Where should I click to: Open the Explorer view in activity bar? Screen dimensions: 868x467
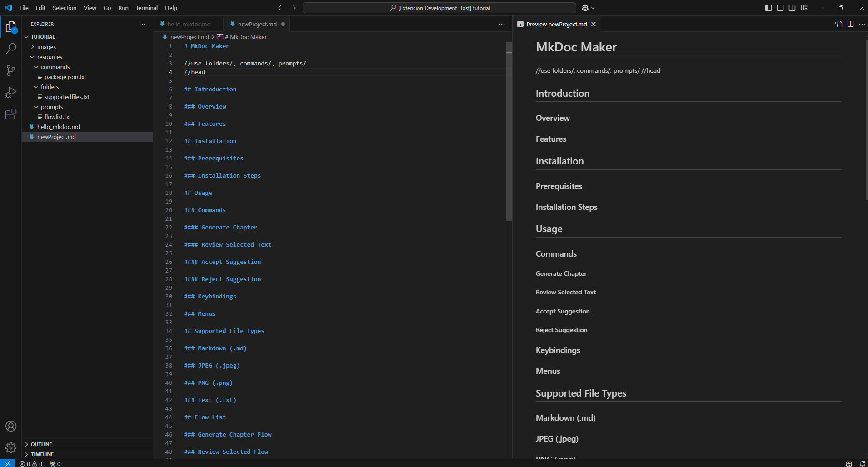(x=11, y=27)
